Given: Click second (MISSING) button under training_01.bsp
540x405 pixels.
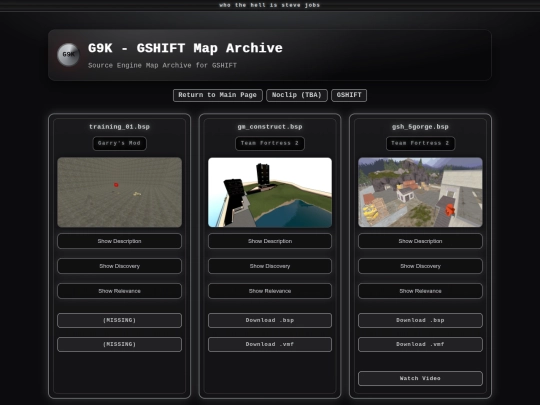Looking at the screenshot, I should (120, 344).
